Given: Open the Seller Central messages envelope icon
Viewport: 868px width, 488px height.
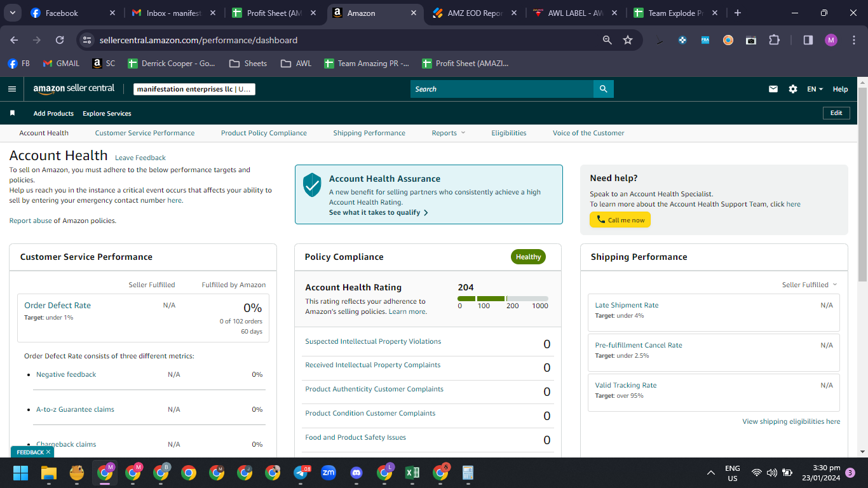Looking at the screenshot, I should [773, 89].
